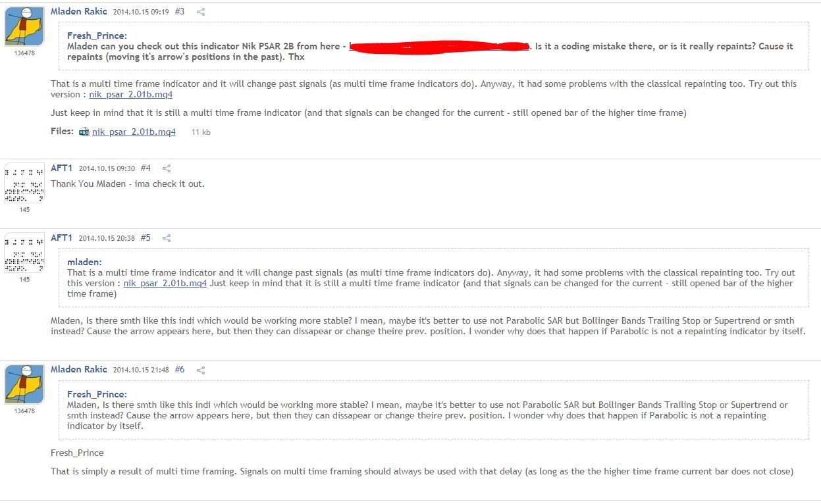
Task: Open Mladen Rakic avatar on post #6
Action: [24, 385]
